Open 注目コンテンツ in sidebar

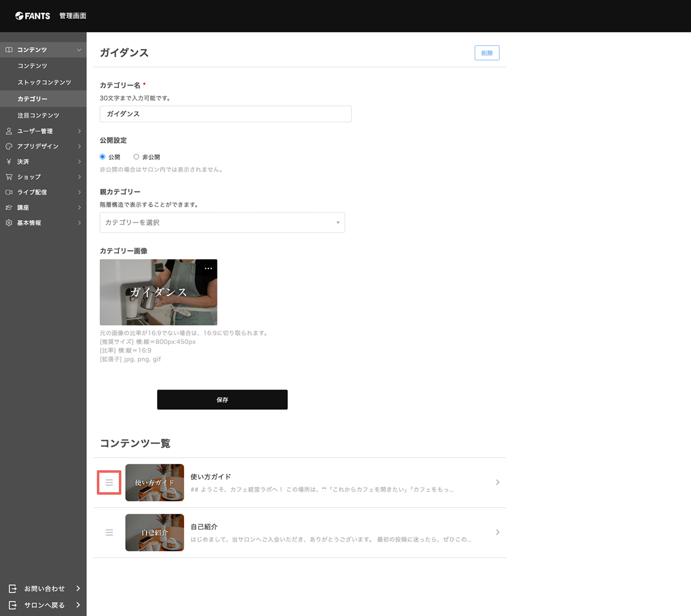38,115
